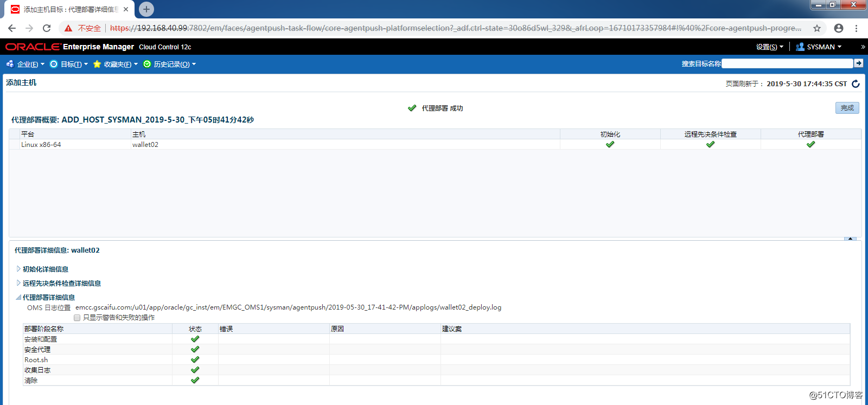Click the 添加主机 page title

21,82
